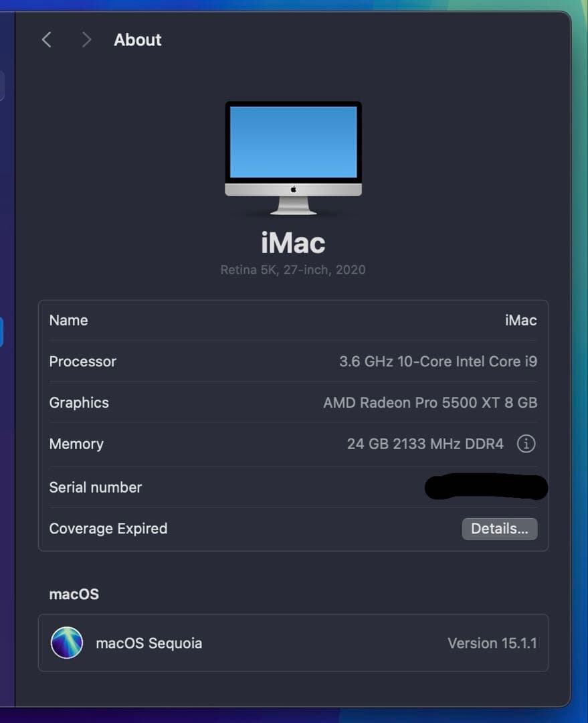Click the macOS Sequoia logo icon
Screen dimensions: 588x723
coord(67,643)
